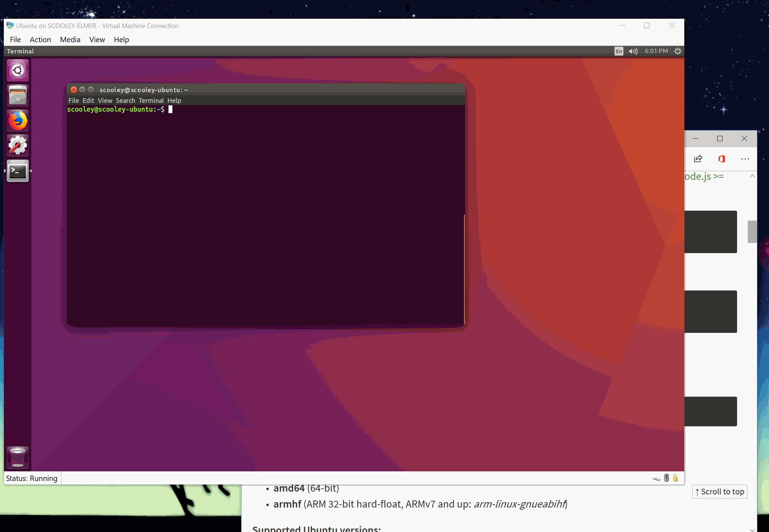769x532 pixels.
Task: Click the keyboard status icon in VM status bar
Action: coord(657,479)
